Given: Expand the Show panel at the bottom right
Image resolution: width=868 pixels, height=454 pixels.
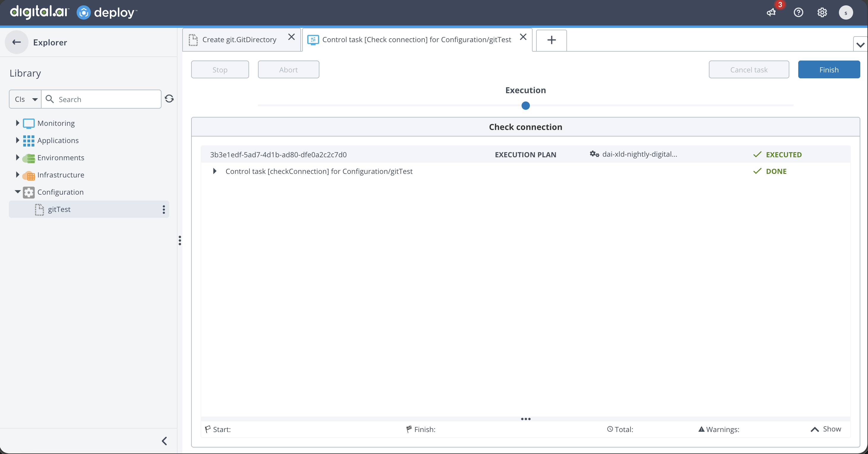Looking at the screenshot, I should (825, 429).
